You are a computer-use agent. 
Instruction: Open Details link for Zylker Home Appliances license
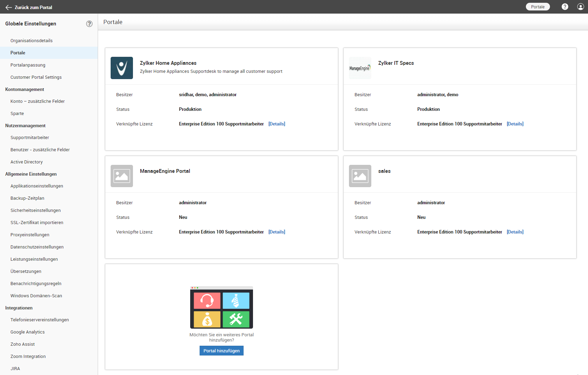tap(277, 124)
